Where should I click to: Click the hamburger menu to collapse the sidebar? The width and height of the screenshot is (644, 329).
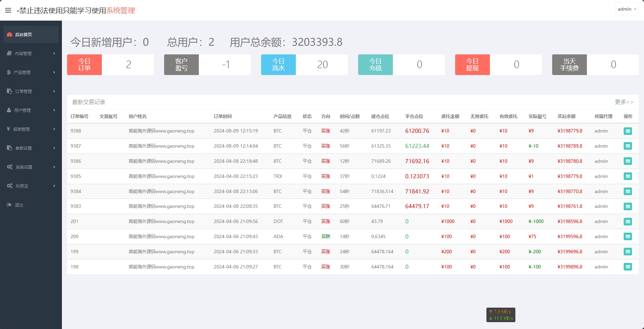(8, 10)
